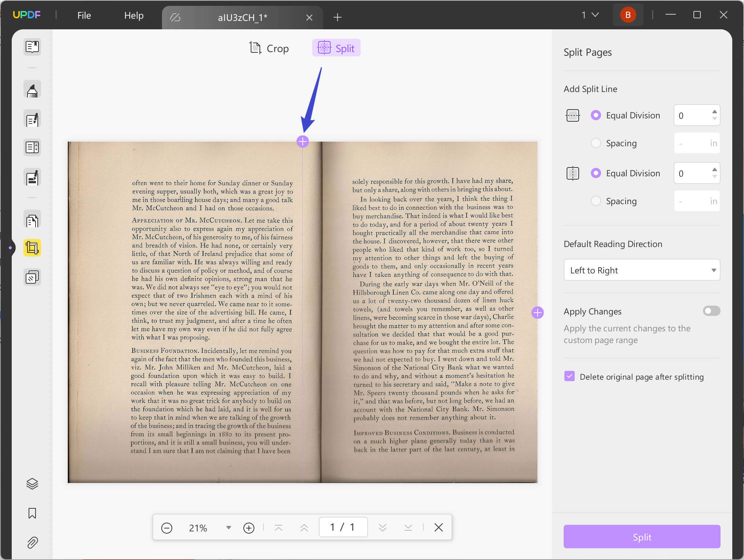Screen dimensions: 744x560
Task: Open the Help menu
Action: [133, 15]
